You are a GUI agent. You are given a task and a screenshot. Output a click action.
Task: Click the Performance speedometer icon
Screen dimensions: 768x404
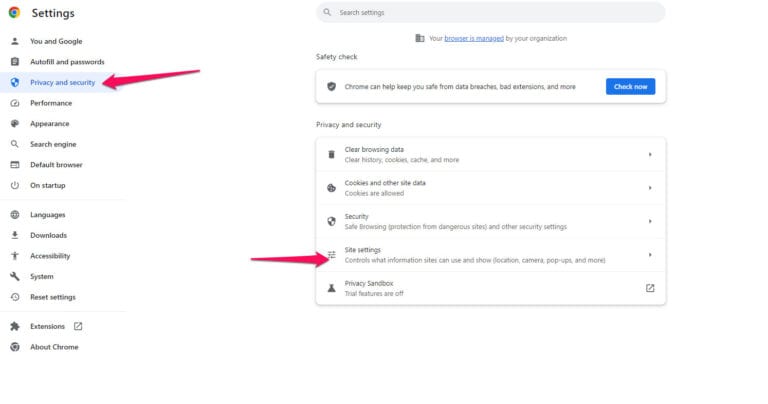[x=14, y=103]
